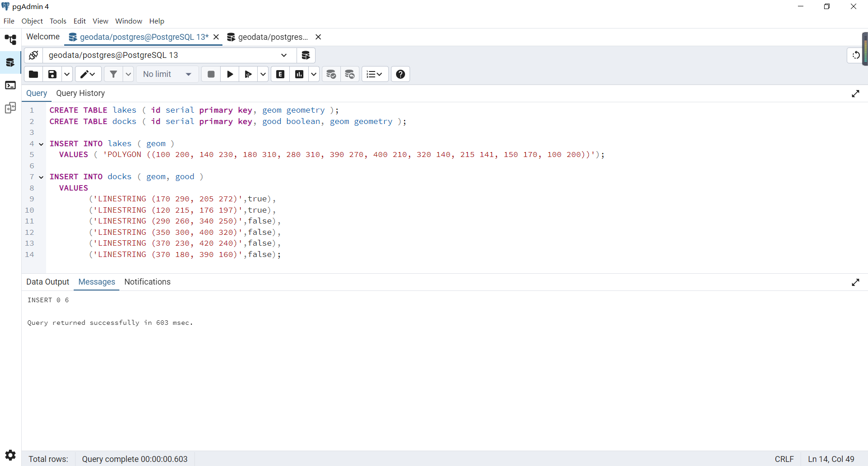
Task: Open the explain analyze options dropdown
Action: click(x=314, y=74)
